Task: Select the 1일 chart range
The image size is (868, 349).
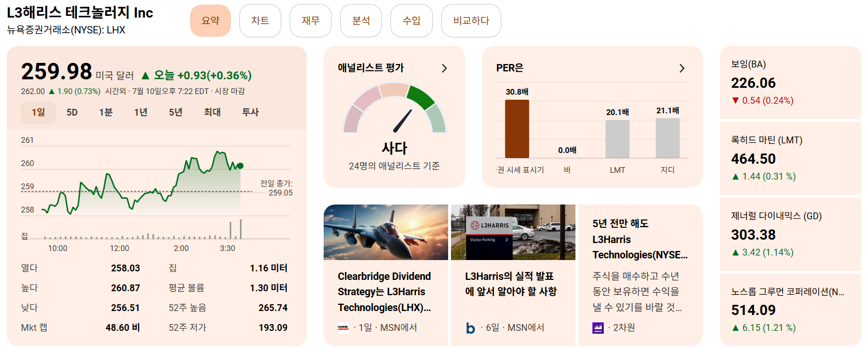Action: tap(38, 112)
